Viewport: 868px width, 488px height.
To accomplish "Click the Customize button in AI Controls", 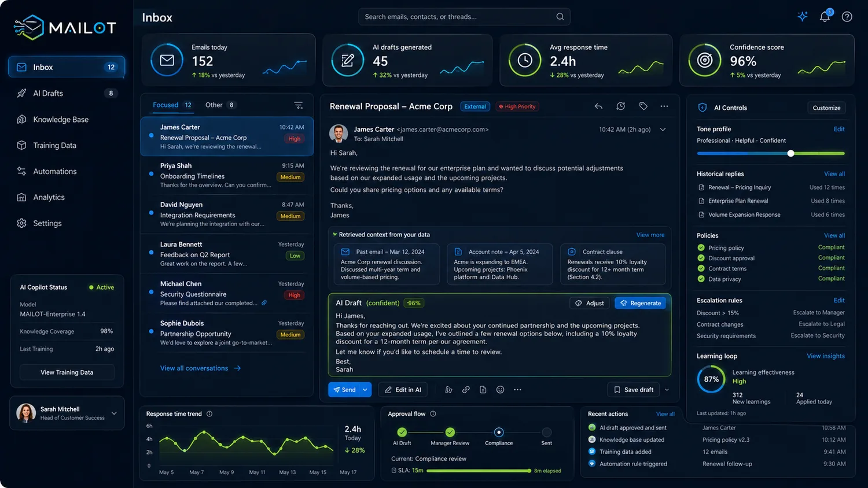I will pyautogui.click(x=826, y=108).
